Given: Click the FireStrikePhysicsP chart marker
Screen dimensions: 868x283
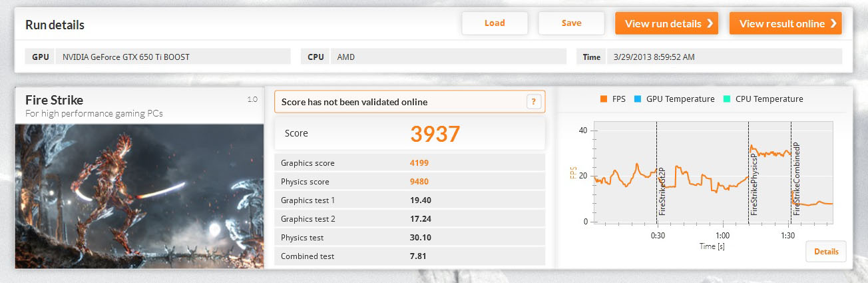Looking at the screenshot, I should (754, 184).
